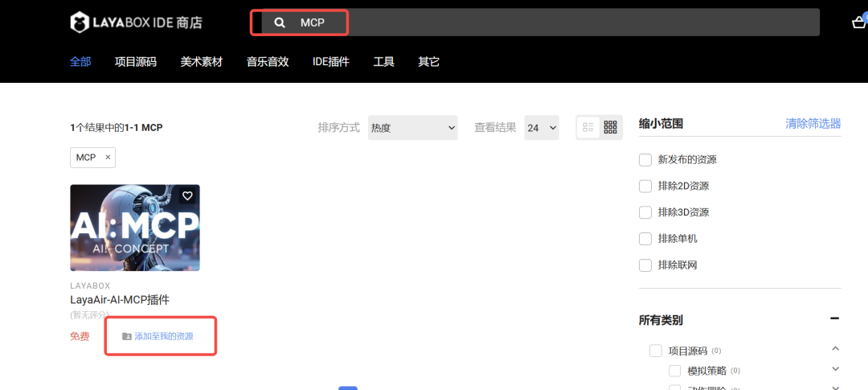Click the LAYABOX IDE store logo
Image resolution: width=868 pixels, height=390 pixels.
point(136,23)
